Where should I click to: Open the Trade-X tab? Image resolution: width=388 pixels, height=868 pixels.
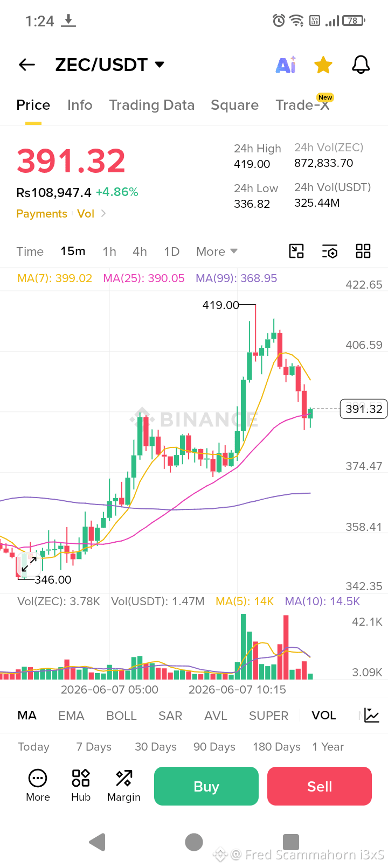tap(303, 105)
